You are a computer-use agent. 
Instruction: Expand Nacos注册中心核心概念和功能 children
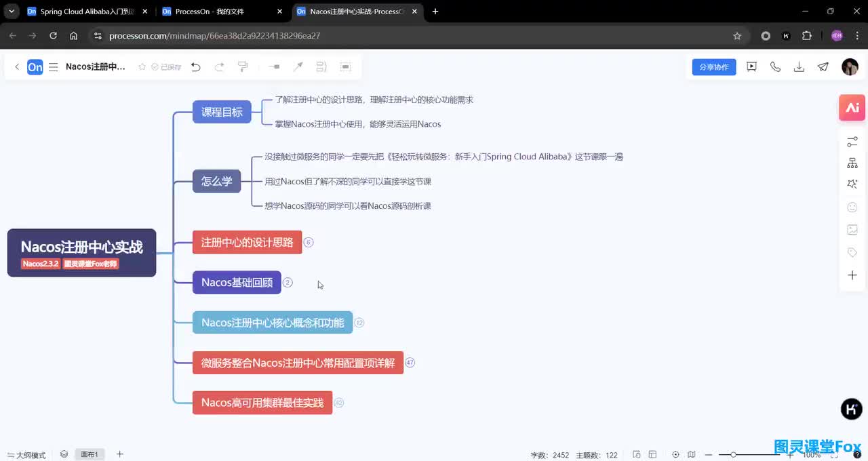(x=359, y=323)
